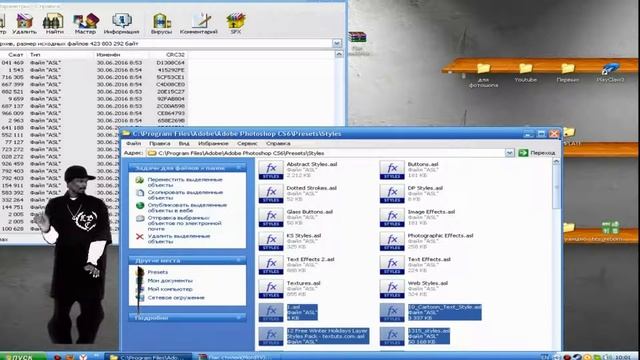The height and width of the screenshot is (360, 640).
Task: Open the Файл menu in Explorer
Action: coord(133,143)
